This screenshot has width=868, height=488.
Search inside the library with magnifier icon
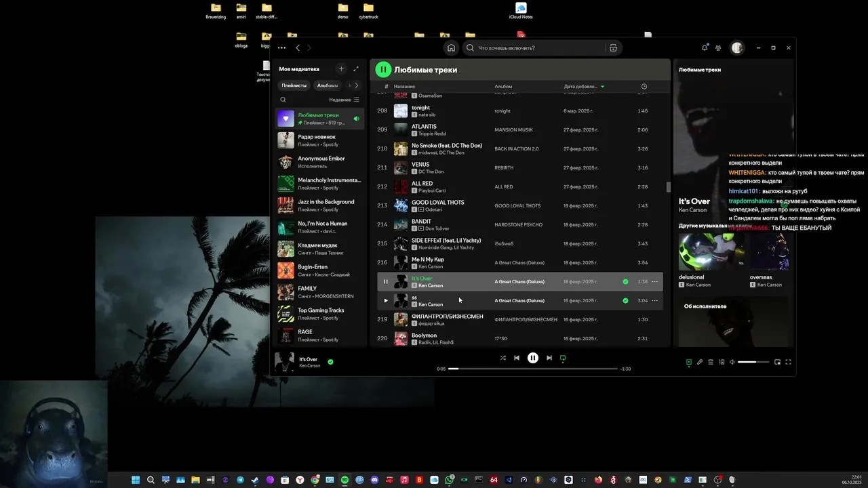coord(283,100)
